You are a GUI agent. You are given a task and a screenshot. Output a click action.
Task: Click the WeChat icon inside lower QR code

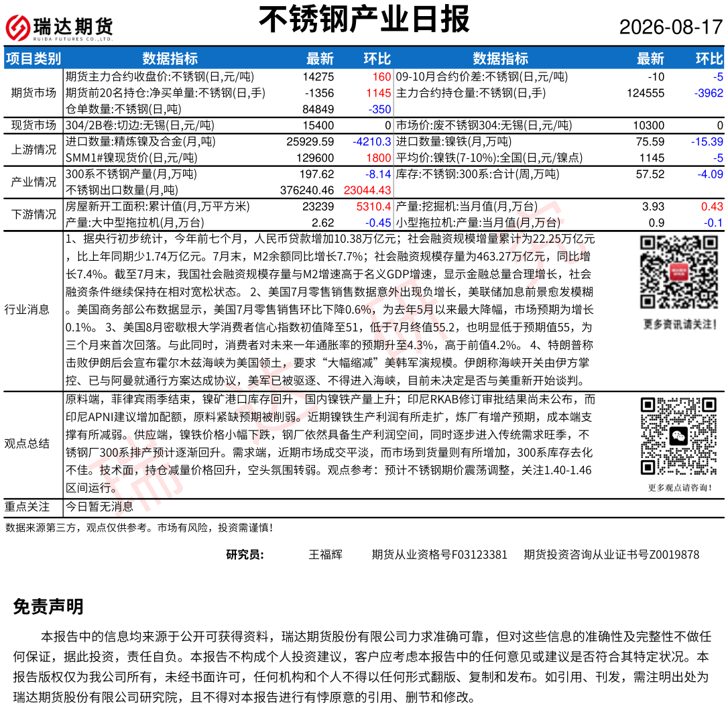[x=679, y=436]
